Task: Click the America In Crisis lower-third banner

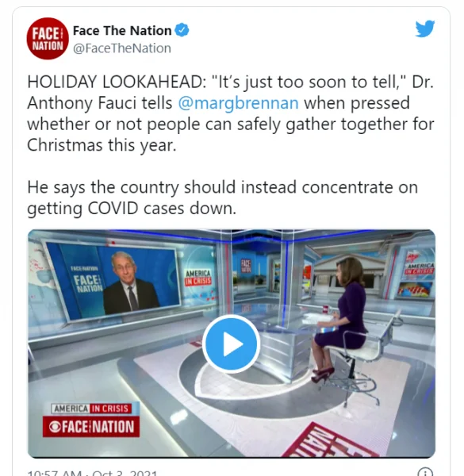Action: 91,409
